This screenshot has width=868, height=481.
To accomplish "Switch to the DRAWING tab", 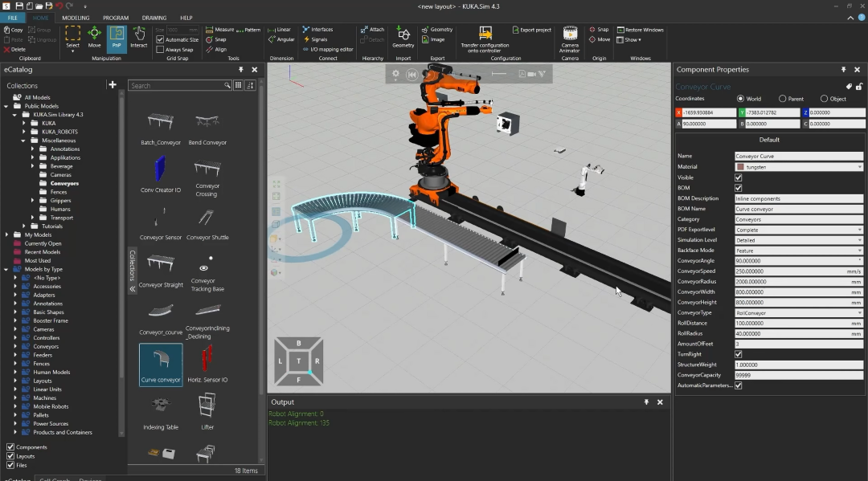I will click(x=154, y=18).
